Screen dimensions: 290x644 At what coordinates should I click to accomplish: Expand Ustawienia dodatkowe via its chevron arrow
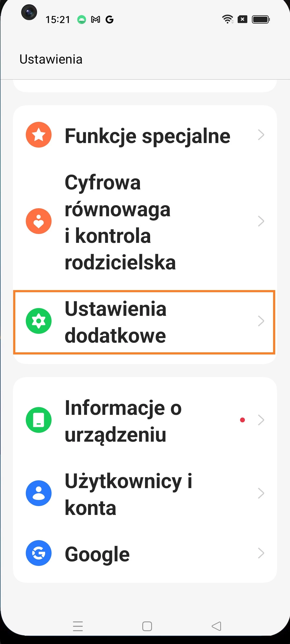(261, 321)
